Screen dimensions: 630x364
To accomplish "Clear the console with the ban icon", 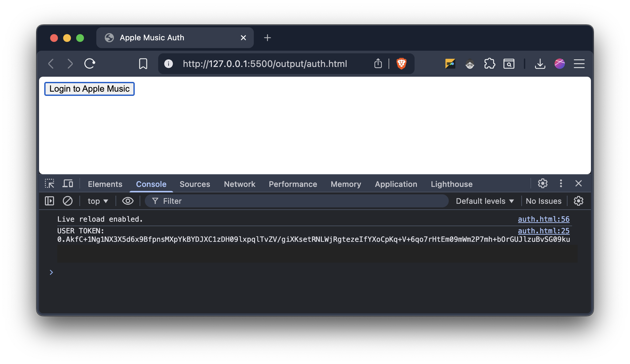I will pos(68,201).
